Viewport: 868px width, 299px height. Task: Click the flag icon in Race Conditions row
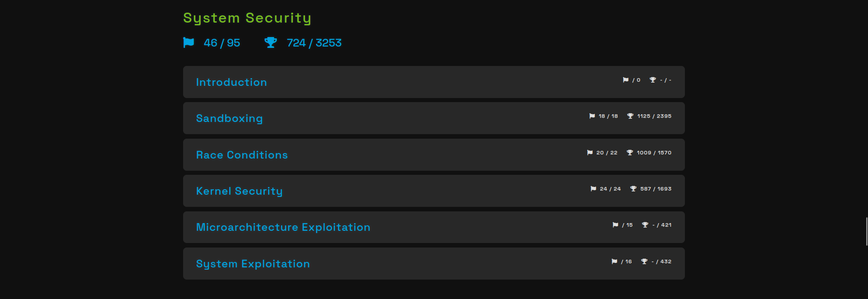click(x=590, y=153)
